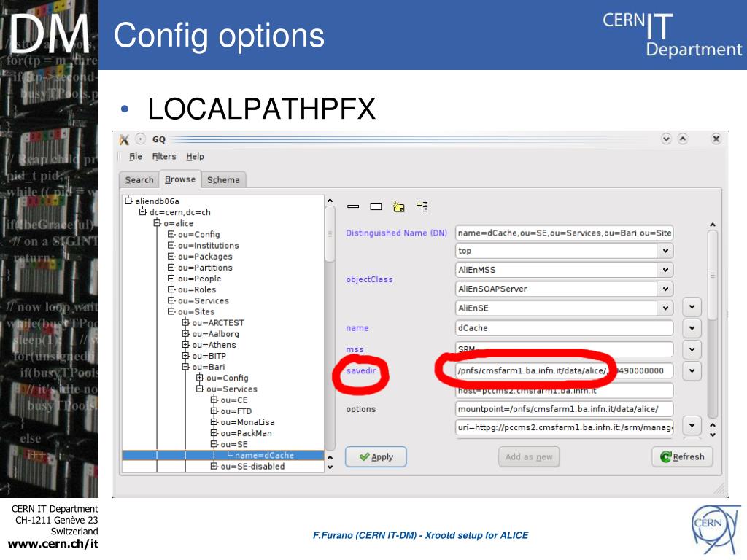Click the options mountpoint input field
The height and width of the screenshot is (560, 747).
click(x=564, y=408)
